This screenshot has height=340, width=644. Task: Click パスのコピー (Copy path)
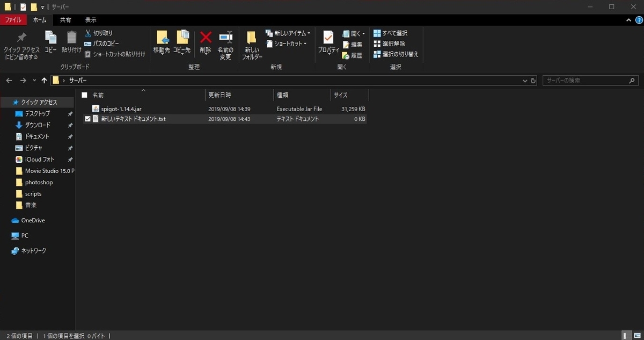point(102,44)
